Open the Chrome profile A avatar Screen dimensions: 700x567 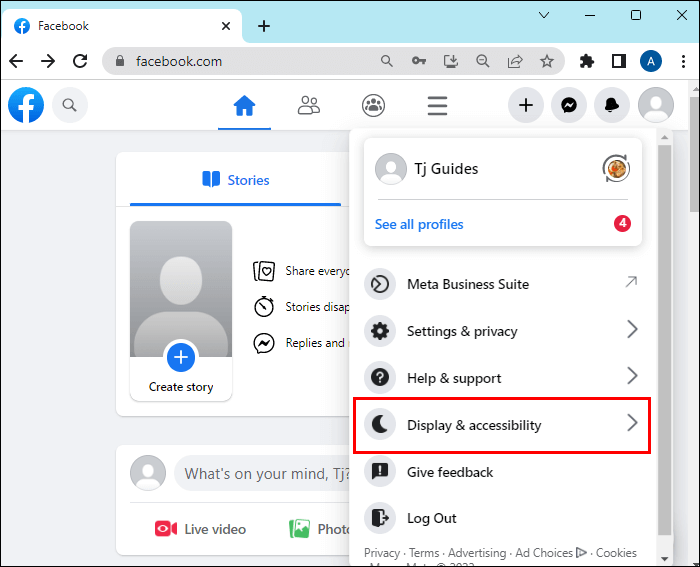pyautogui.click(x=651, y=61)
